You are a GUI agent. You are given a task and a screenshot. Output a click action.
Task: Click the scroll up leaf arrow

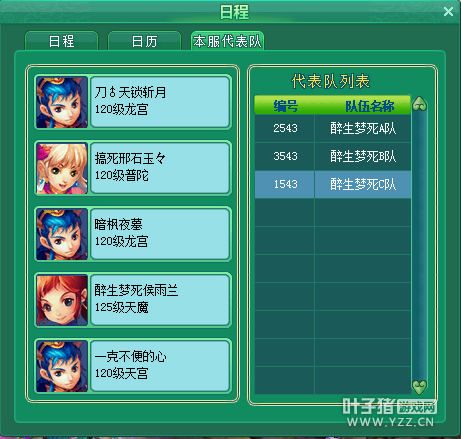click(x=419, y=104)
